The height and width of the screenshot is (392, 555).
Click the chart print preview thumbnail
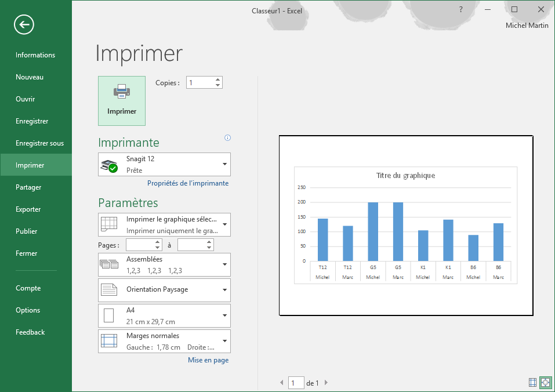(405, 226)
